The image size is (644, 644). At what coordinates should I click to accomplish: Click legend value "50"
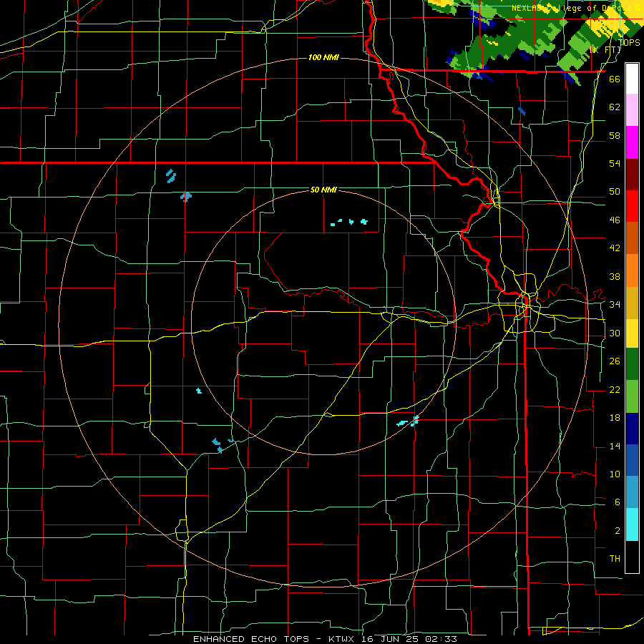[x=615, y=191]
